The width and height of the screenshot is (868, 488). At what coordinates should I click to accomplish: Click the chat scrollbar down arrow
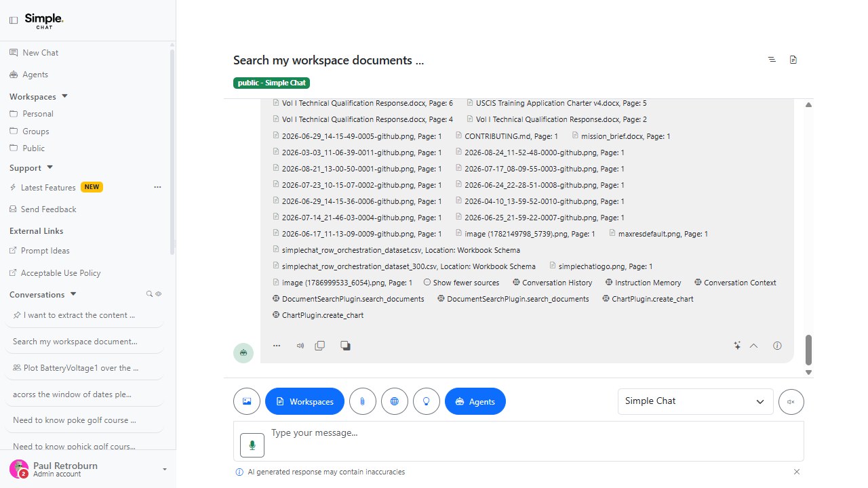pyautogui.click(x=808, y=372)
